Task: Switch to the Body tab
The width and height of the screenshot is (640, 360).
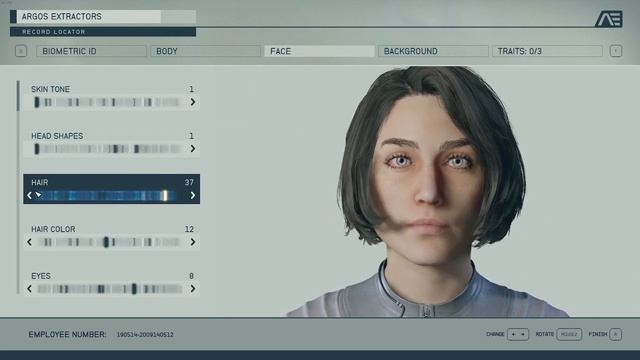Action: point(205,51)
